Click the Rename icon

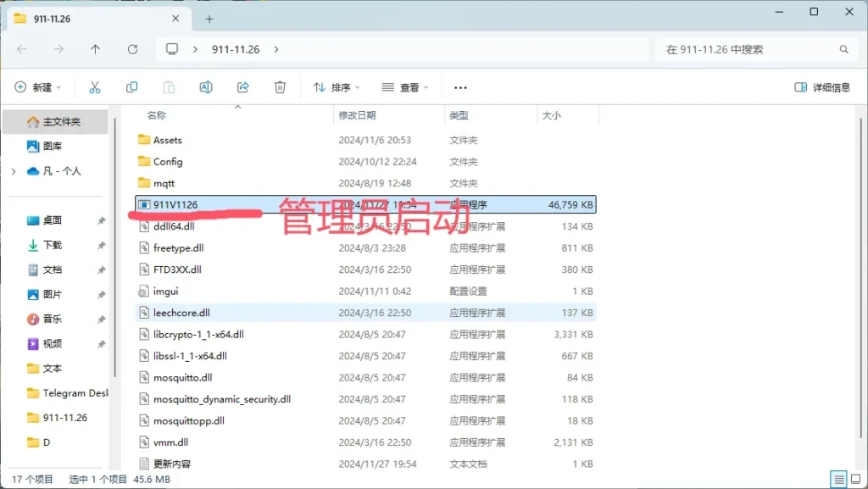coord(206,86)
